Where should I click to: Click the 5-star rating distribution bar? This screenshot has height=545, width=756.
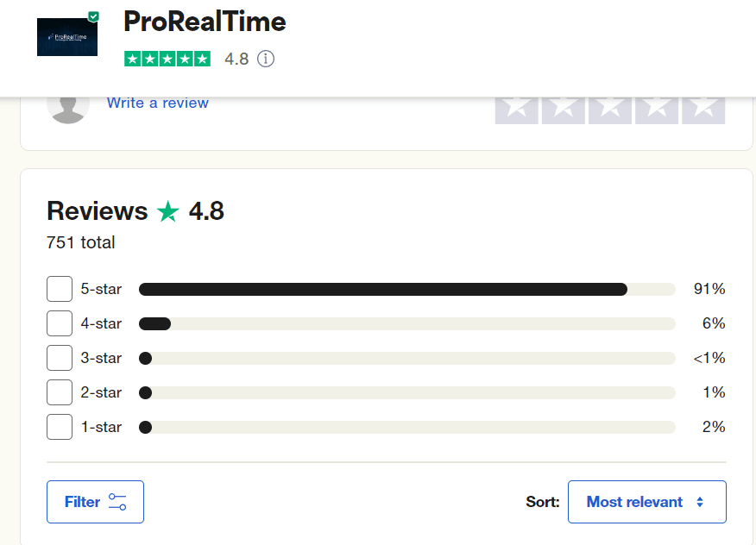tap(406, 289)
